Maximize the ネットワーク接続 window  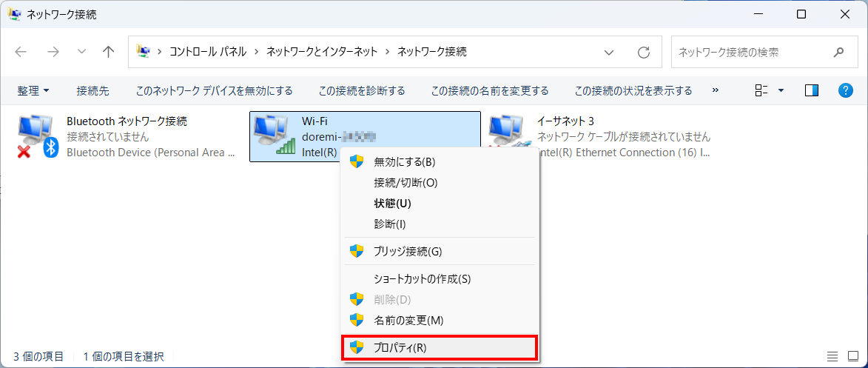(x=801, y=15)
